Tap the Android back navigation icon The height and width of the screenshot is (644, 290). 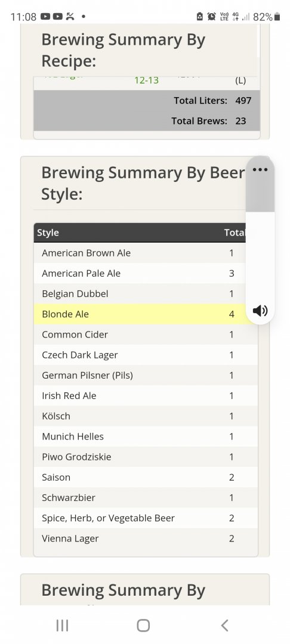[x=224, y=625]
